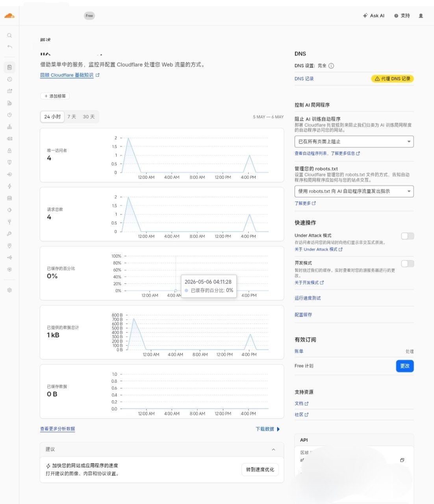Click the 唯一访问者 chart peak at 4:00 PM
Image resolution: width=434 pixels, height=504 pixels.
[249, 155]
